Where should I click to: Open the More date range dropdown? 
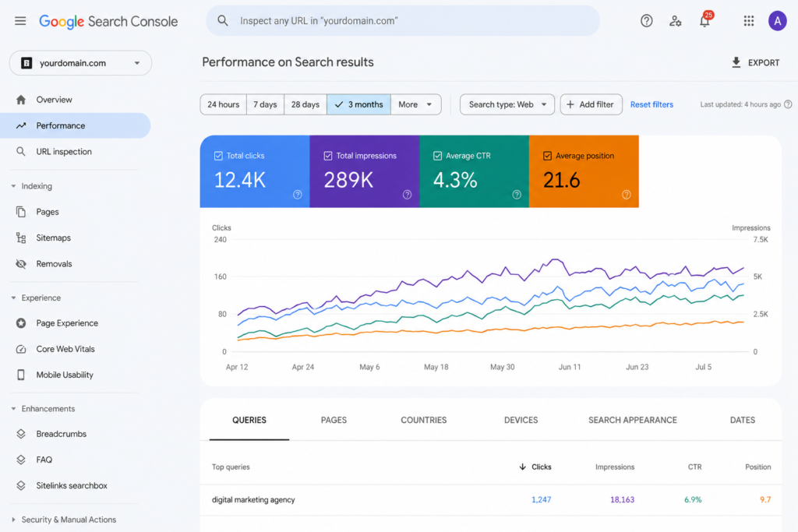pos(415,104)
